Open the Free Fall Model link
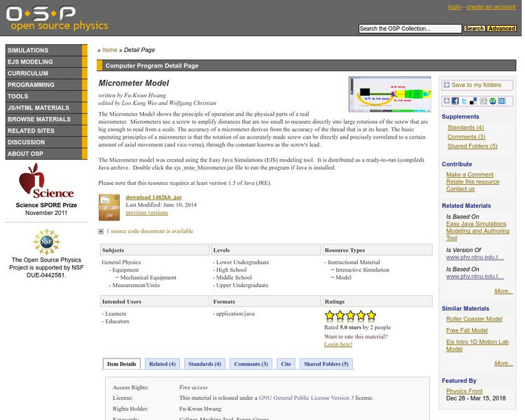 (467, 330)
